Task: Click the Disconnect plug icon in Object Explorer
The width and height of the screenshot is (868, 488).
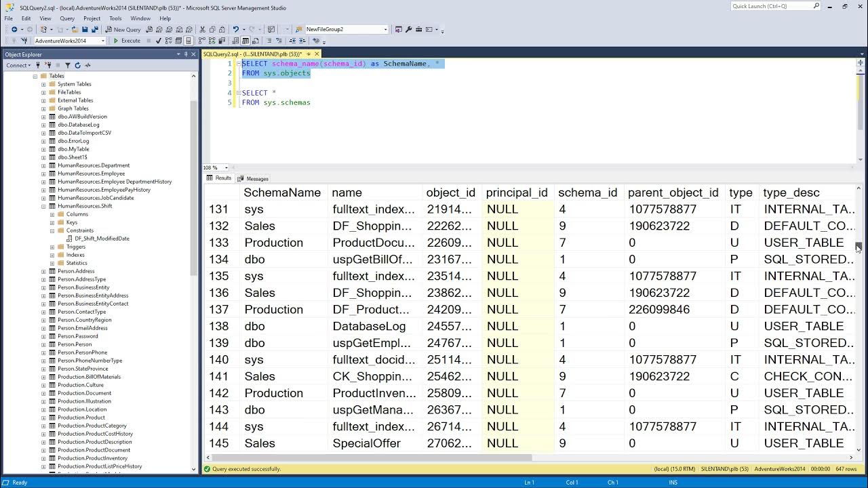Action: [50, 65]
